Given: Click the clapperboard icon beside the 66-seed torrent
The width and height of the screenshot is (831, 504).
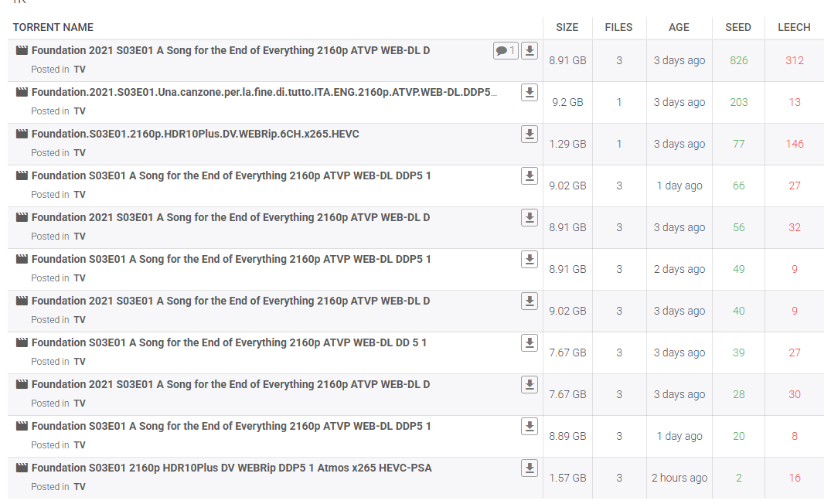Looking at the screenshot, I should click(x=22, y=175).
